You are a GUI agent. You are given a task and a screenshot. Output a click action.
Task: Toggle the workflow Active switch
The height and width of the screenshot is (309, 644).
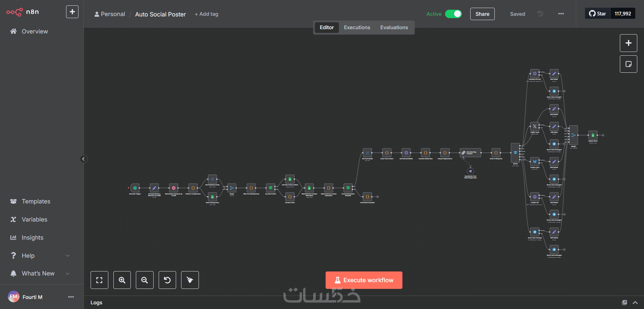tap(453, 14)
